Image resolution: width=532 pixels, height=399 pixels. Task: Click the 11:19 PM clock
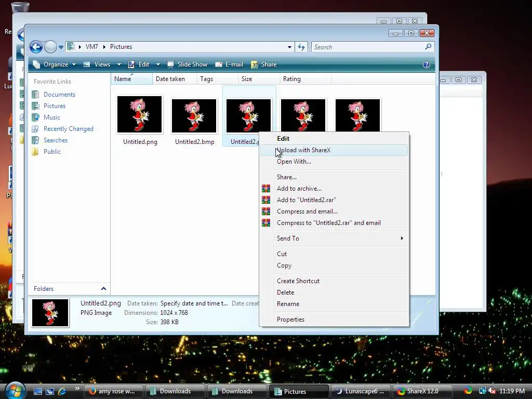[x=512, y=391]
